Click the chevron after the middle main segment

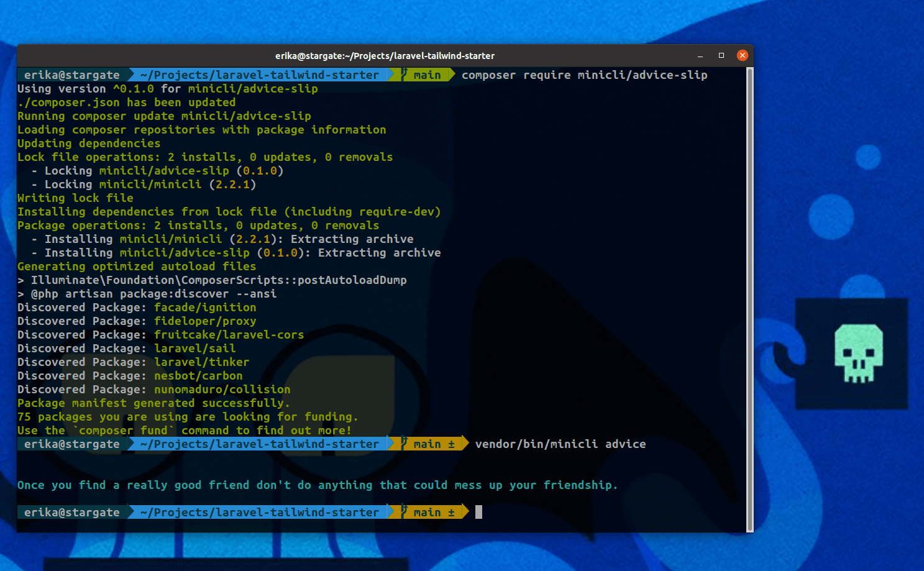[464, 444]
